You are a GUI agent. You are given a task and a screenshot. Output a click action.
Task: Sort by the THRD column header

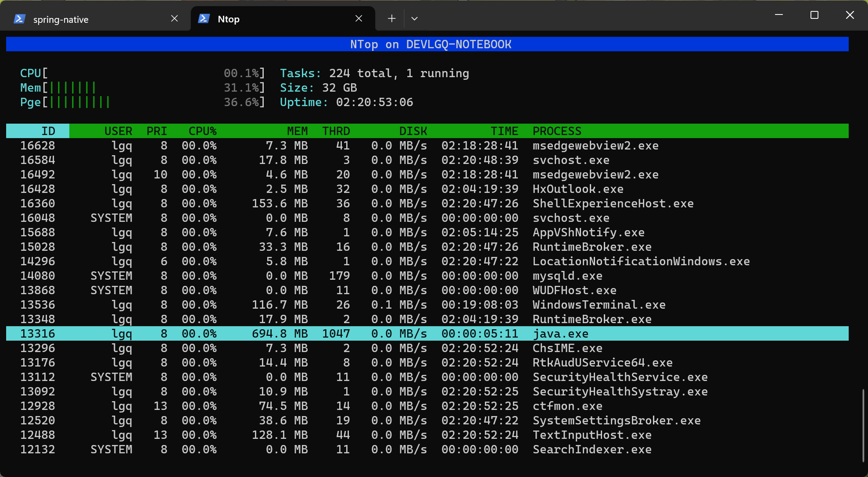[336, 131]
